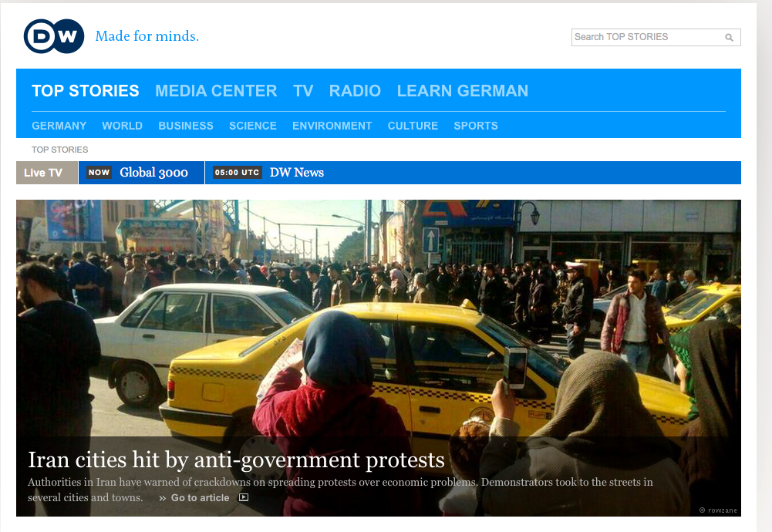Open the ENVIRONMENT category
This screenshot has width=772, height=532.
coord(332,126)
